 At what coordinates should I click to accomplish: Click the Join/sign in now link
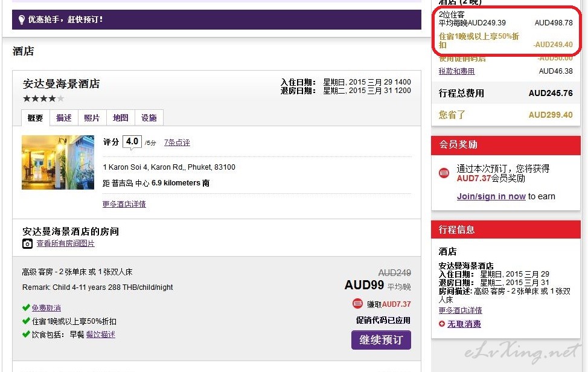(491, 196)
